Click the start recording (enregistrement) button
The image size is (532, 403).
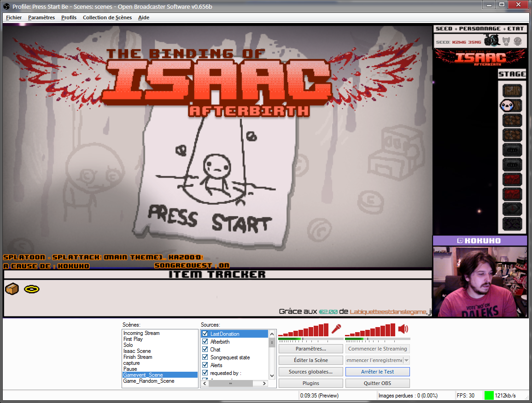pyautogui.click(x=374, y=360)
